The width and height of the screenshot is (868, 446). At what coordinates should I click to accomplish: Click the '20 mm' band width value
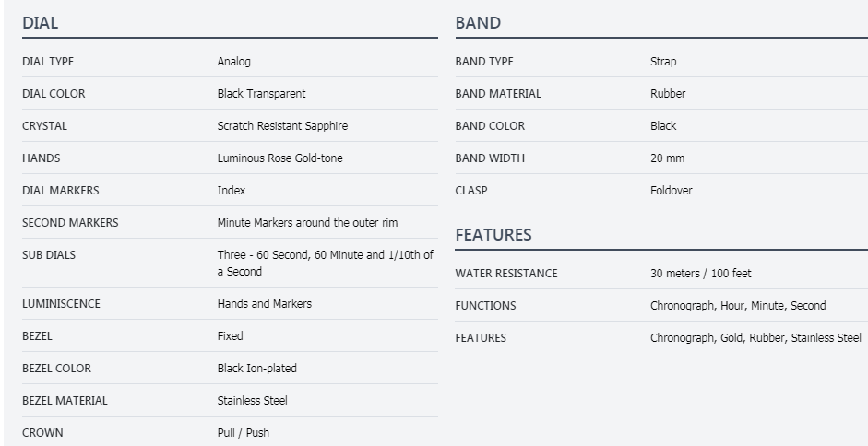667,158
